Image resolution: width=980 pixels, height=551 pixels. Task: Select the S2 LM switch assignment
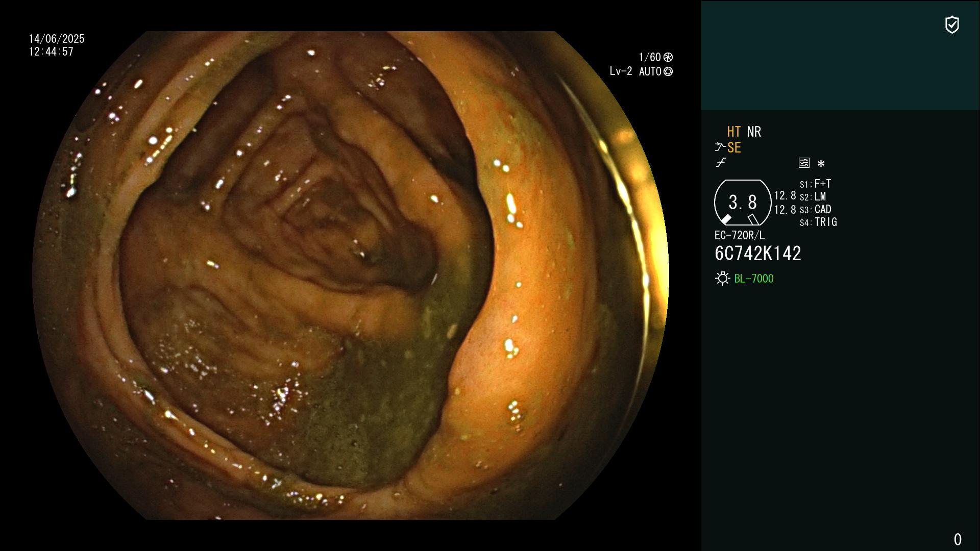(x=813, y=196)
